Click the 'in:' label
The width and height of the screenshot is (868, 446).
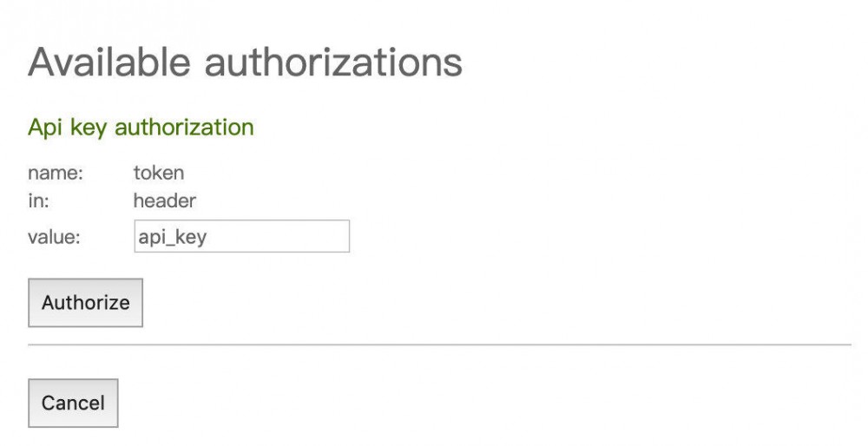pyautogui.click(x=37, y=201)
